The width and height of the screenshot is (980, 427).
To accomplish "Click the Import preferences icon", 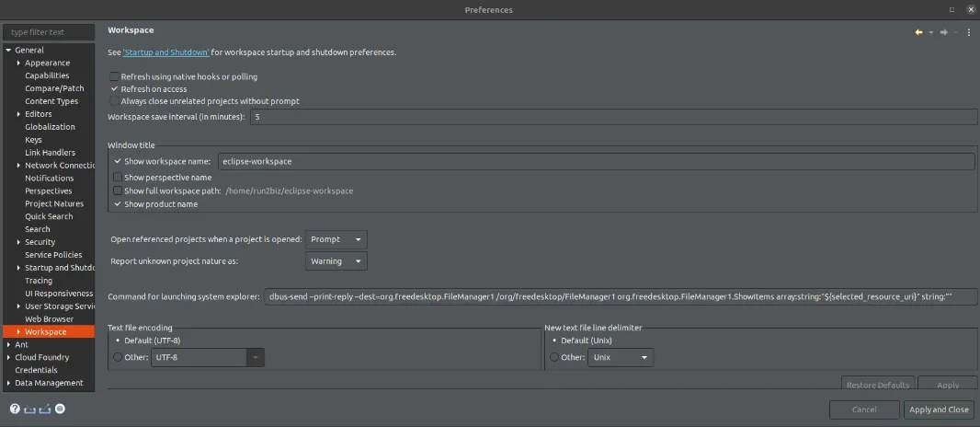I will click(29, 409).
